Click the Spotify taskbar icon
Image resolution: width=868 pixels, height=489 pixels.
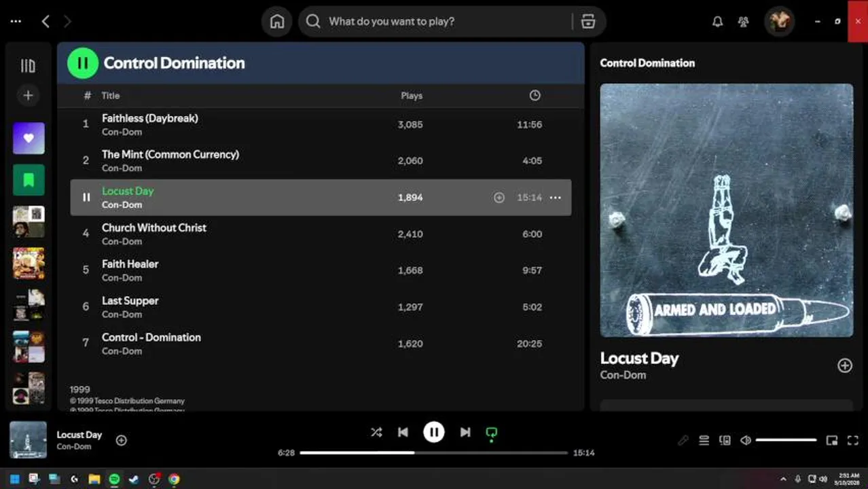[114, 479]
